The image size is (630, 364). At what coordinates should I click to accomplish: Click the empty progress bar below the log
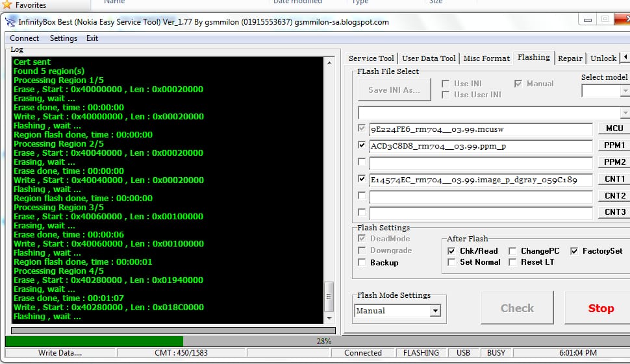pyautogui.click(x=173, y=331)
